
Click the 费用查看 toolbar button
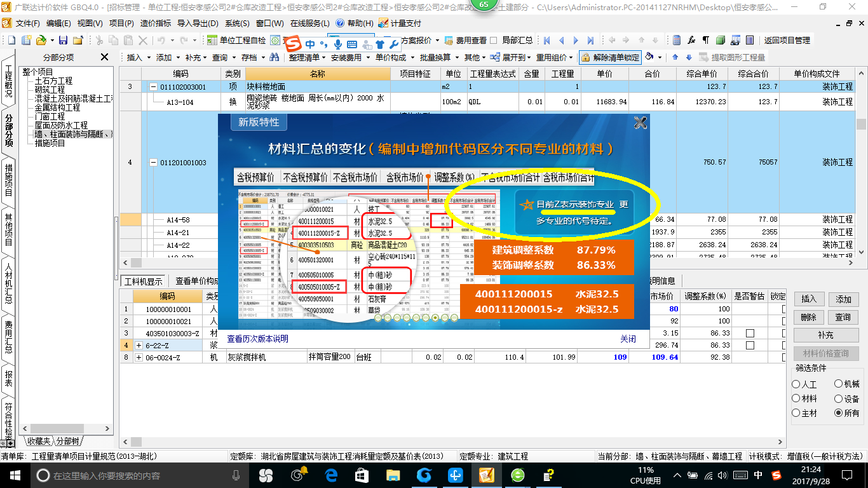[466, 40]
